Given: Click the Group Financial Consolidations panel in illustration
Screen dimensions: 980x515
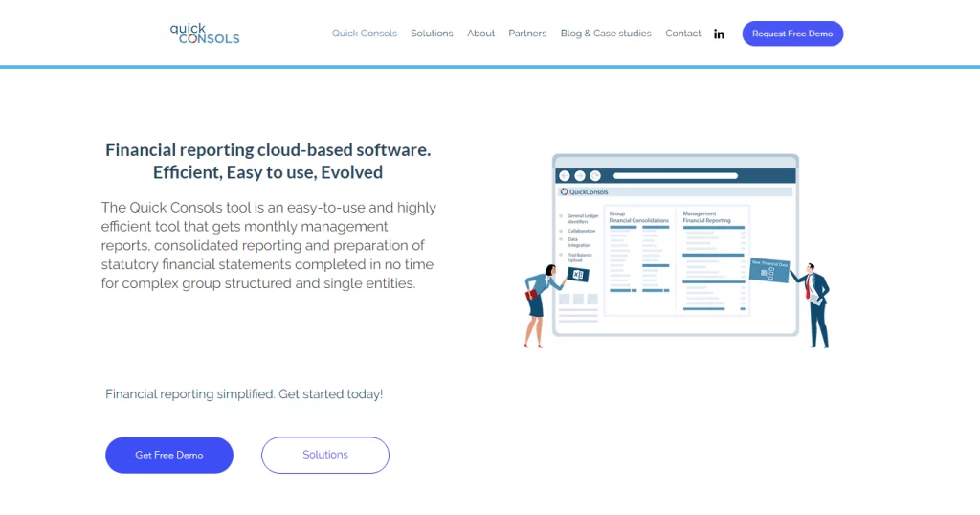Looking at the screenshot, I should 639,254.
